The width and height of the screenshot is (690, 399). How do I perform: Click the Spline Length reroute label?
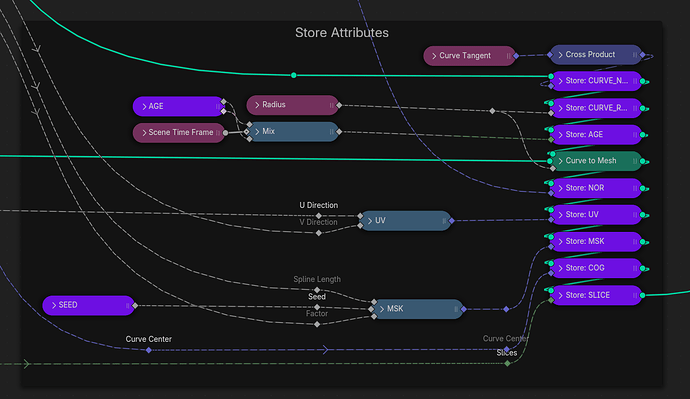pos(317,279)
